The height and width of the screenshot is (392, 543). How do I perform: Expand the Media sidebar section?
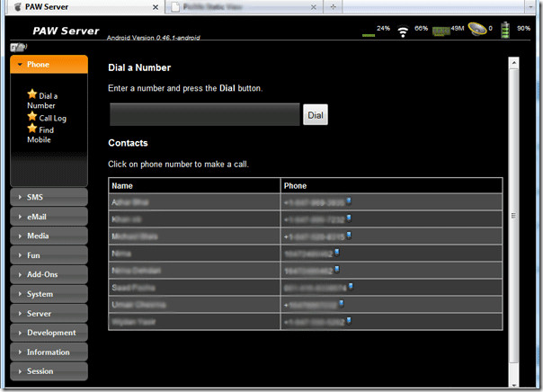49,236
